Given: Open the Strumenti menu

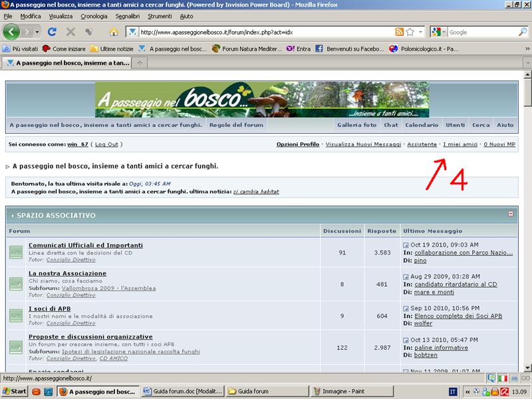Looking at the screenshot, I should 160,16.
